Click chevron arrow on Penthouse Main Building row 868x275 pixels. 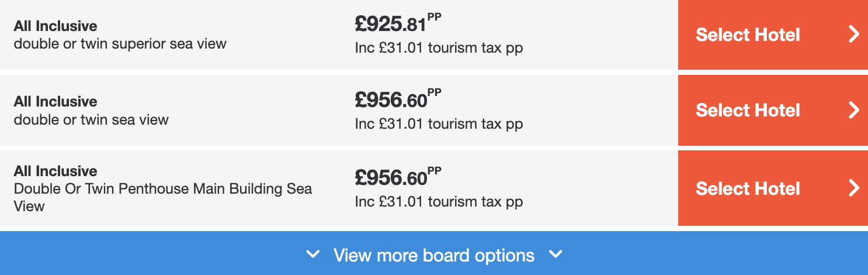[854, 188]
